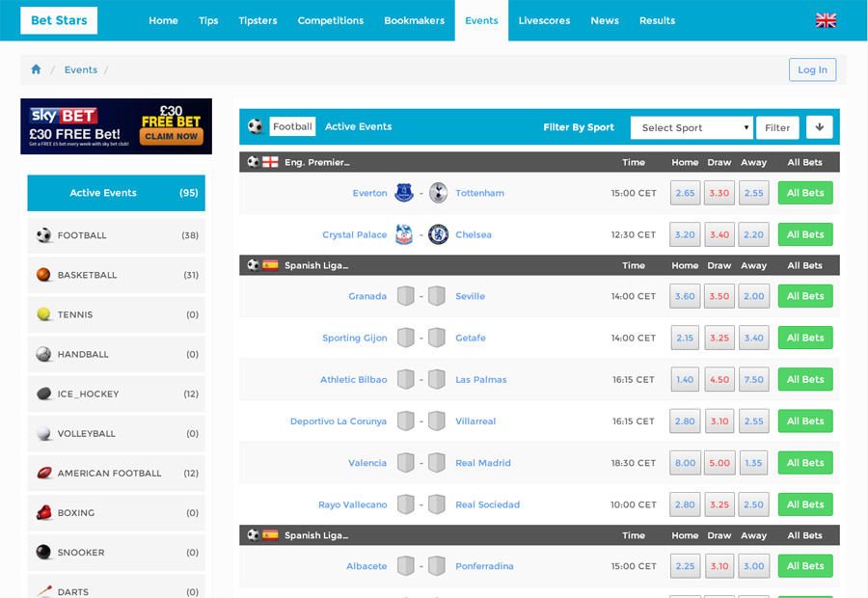Open All Bets for Rayo Vallecano match
Image resolution: width=868 pixels, height=598 pixels.
point(805,504)
